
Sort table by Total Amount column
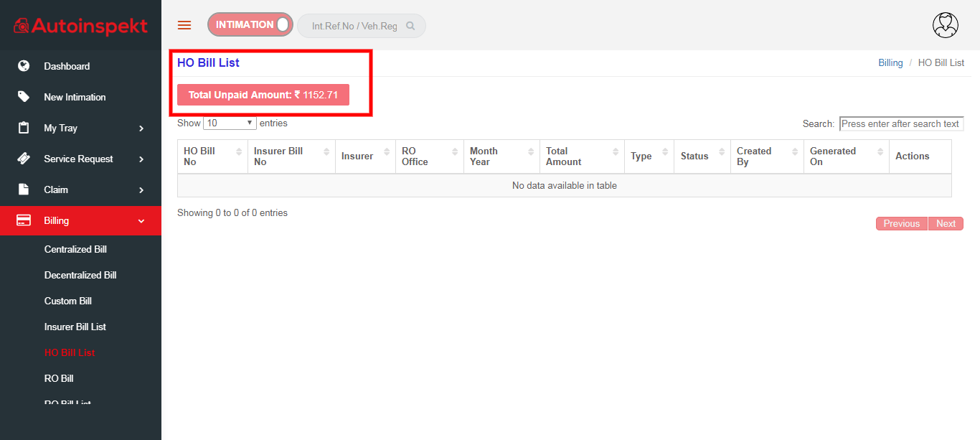click(581, 156)
